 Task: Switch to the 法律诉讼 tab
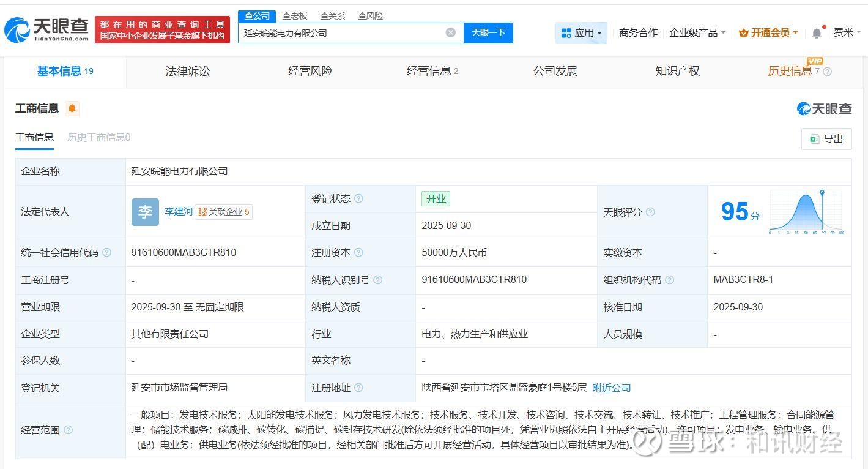(187, 71)
